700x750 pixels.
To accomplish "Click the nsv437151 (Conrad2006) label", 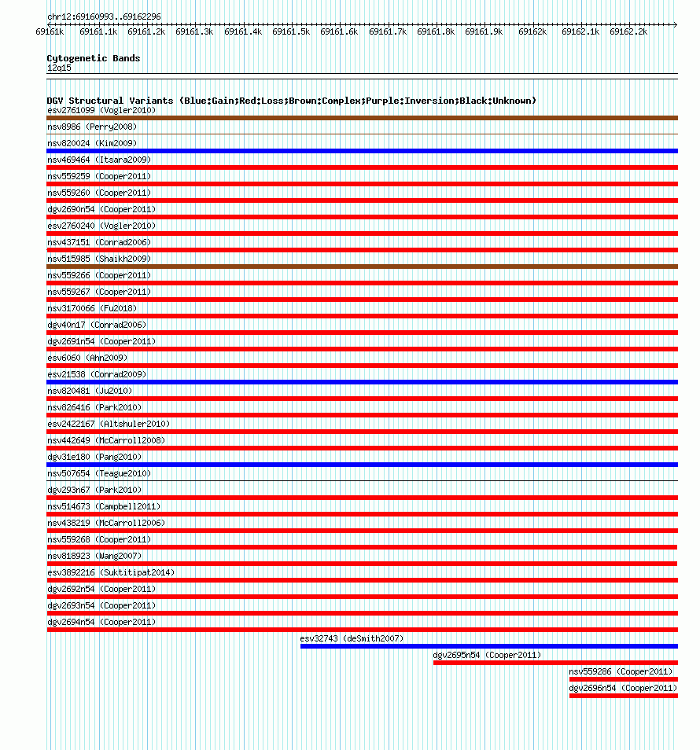I will tap(99, 242).
